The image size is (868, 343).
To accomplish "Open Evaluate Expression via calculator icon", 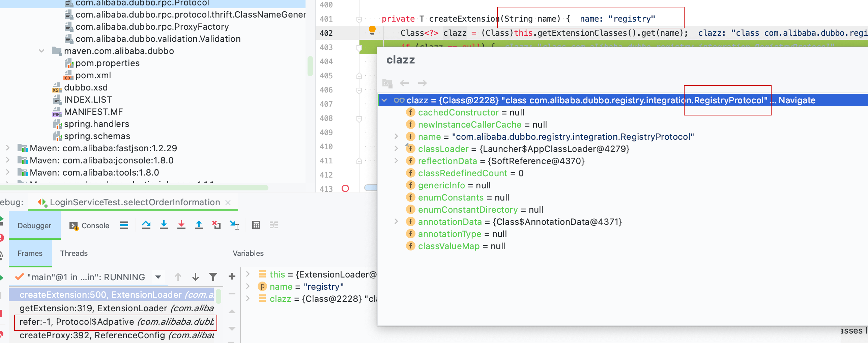I will tap(257, 225).
